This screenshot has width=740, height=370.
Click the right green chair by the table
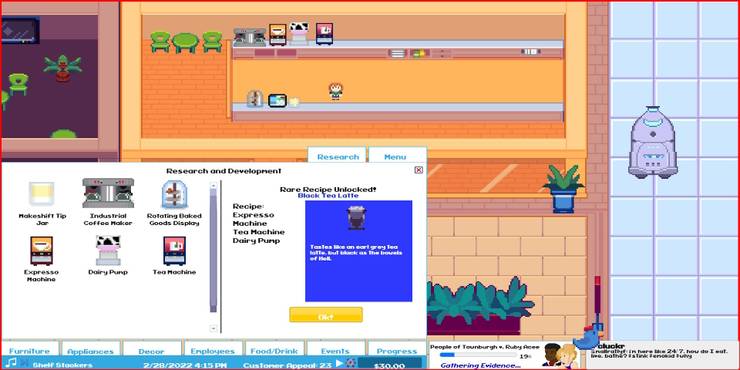(x=212, y=42)
